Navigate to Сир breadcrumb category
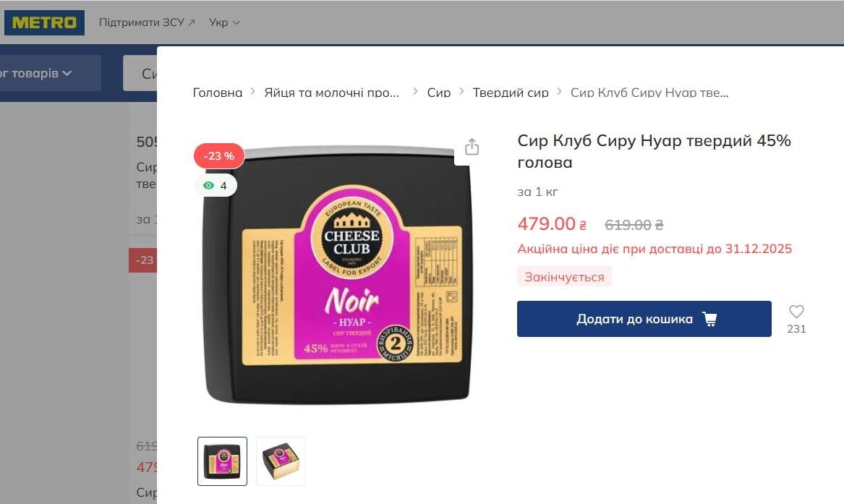The height and width of the screenshot is (504, 844). click(x=439, y=93)
